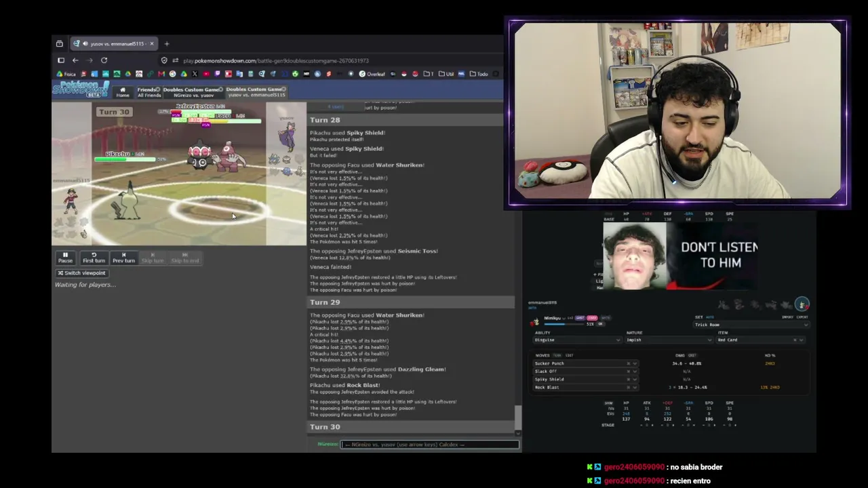Click the Mimikyu sprite on the battlefield
The width and height of the screenshot is (868, 488).
pos(126,202)
